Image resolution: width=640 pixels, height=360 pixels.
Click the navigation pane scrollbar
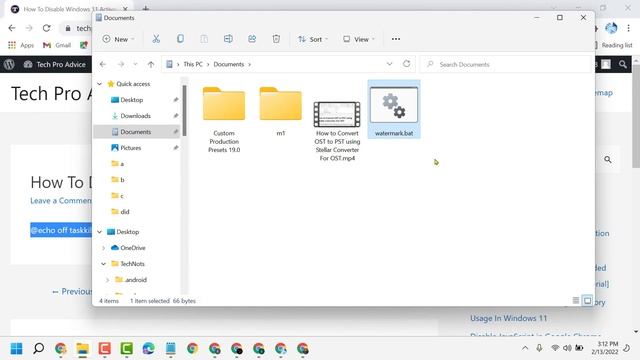pyautogui.click(x=184, y=110)
